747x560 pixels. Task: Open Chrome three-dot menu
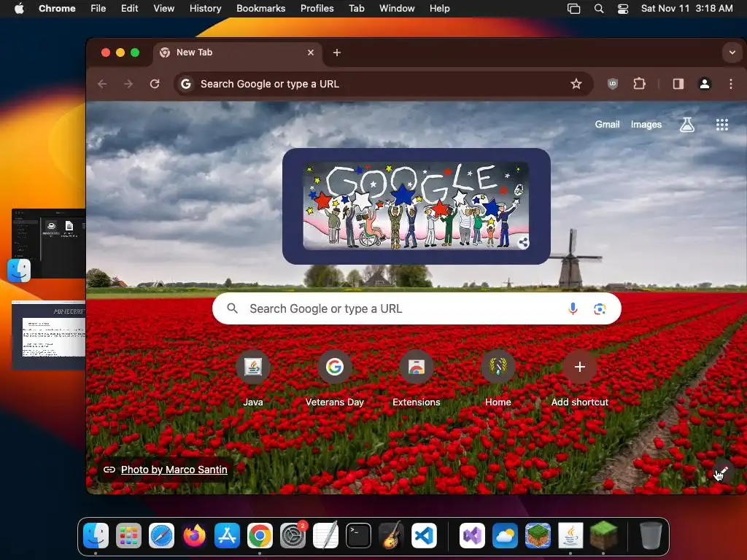[731, 84]
